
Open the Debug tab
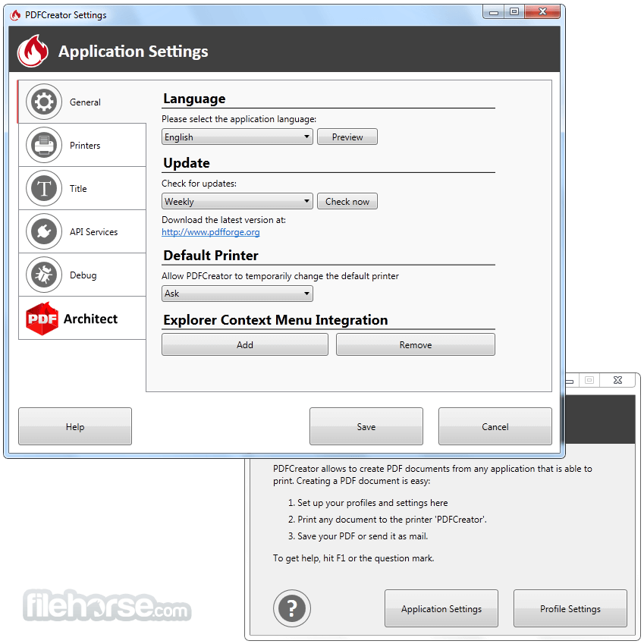click(82, 275)
